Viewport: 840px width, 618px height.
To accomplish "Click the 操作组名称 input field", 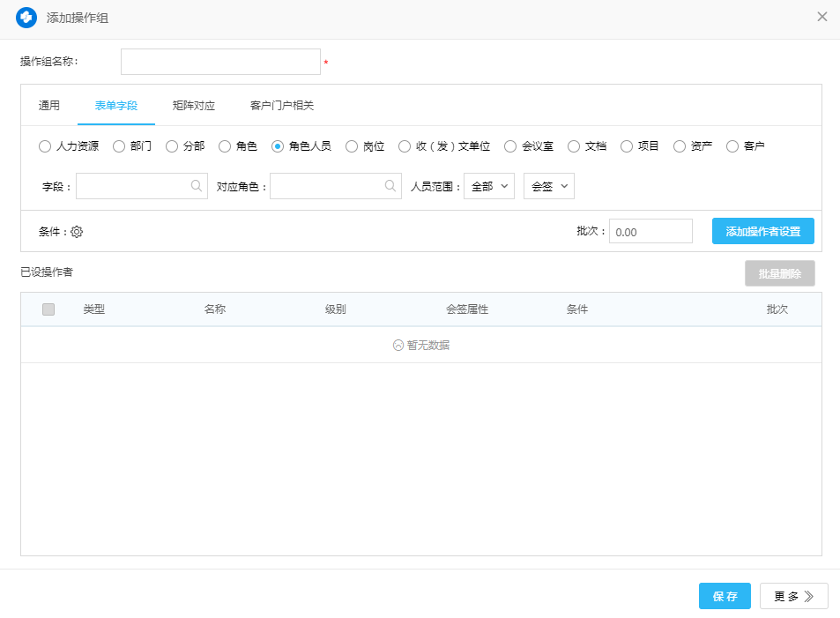I will [220, 62].
